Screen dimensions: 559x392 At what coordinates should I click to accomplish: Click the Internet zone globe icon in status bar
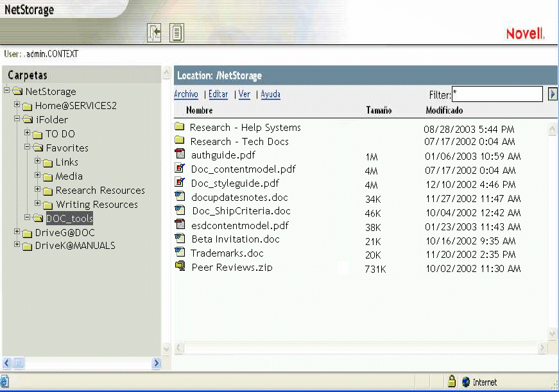(466, 382)
